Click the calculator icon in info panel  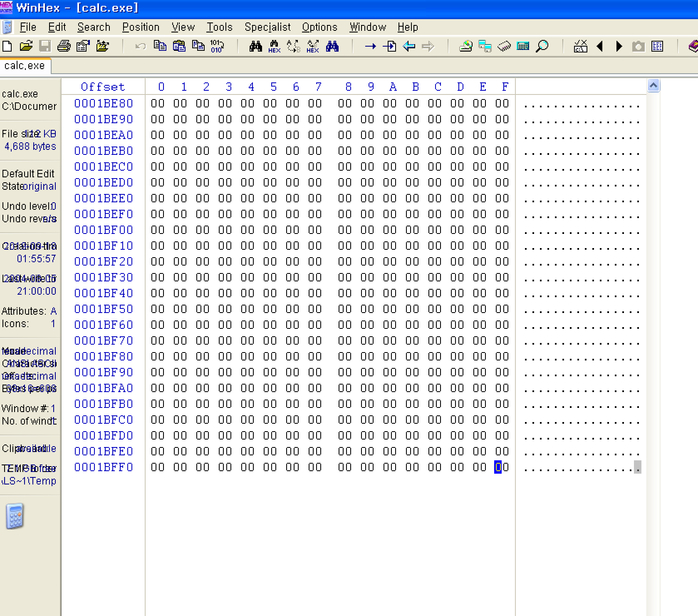coord(15,516)
